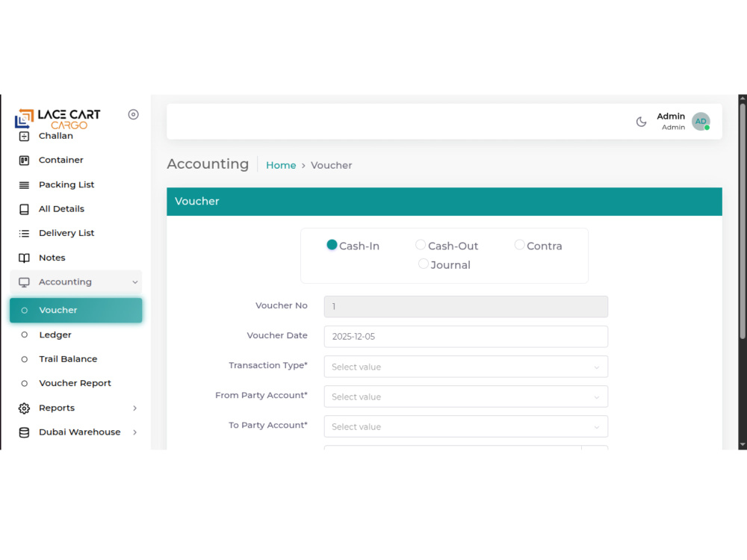Viewport: 747px width, 560px height.
Task: Select the Journal radio option
Action: pyautogui.click(x=424, y=264)
